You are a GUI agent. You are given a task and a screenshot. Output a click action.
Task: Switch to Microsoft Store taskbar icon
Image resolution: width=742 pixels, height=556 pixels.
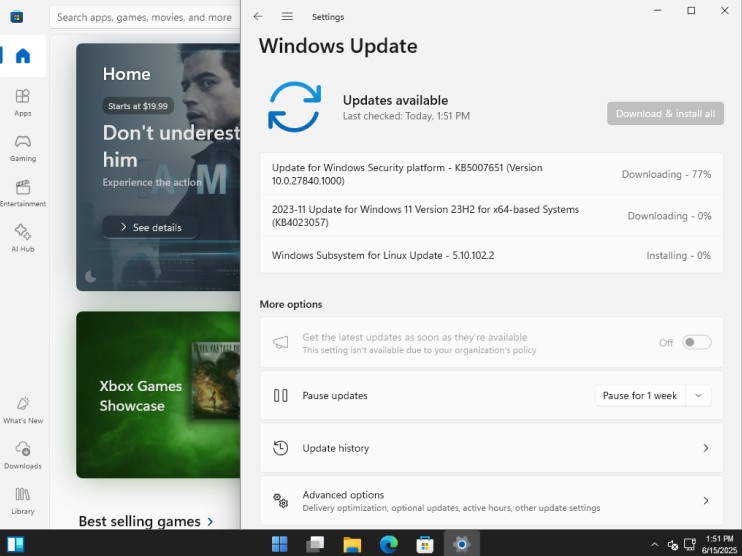425,544
